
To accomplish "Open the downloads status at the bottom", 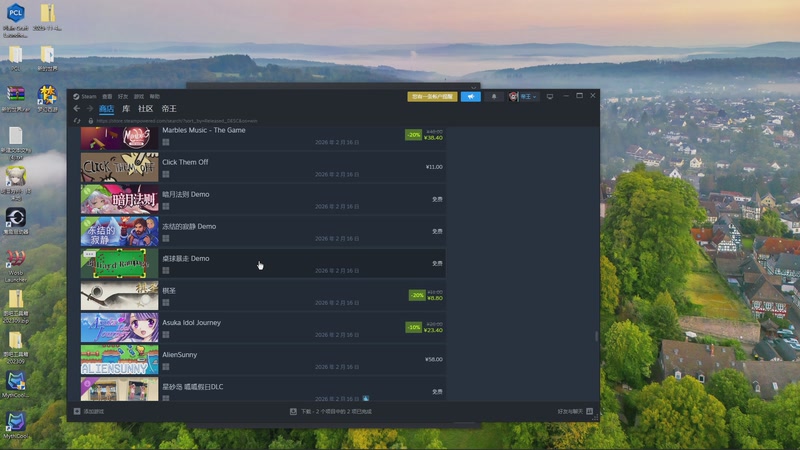I will [331, 412].
